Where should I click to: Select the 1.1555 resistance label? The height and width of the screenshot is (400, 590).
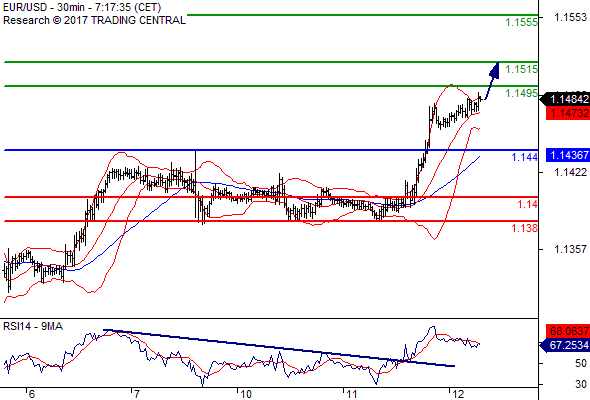(x=522, y=22)
